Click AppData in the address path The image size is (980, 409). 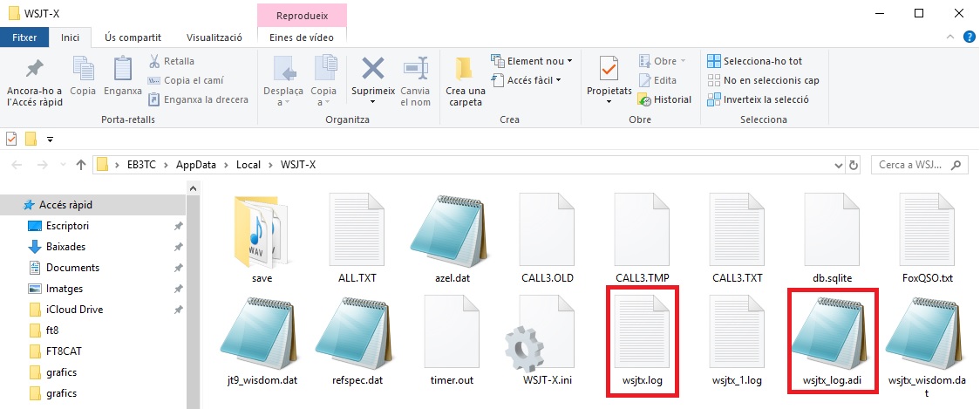coord(195,165)
